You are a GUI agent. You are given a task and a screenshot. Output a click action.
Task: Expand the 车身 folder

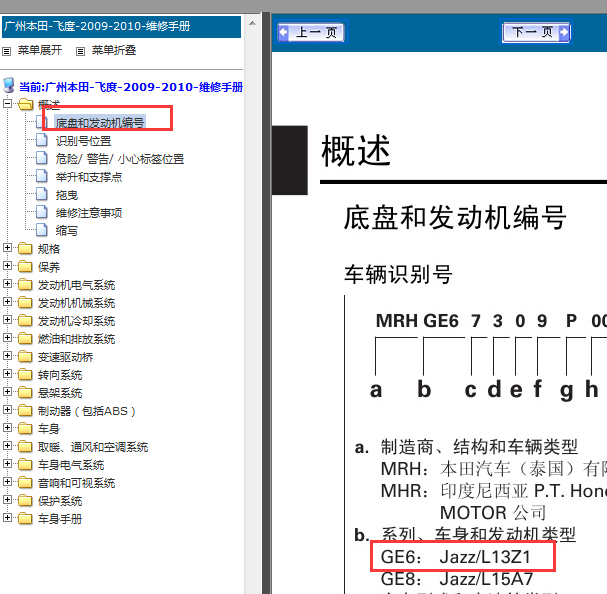[x=7, y=427]
